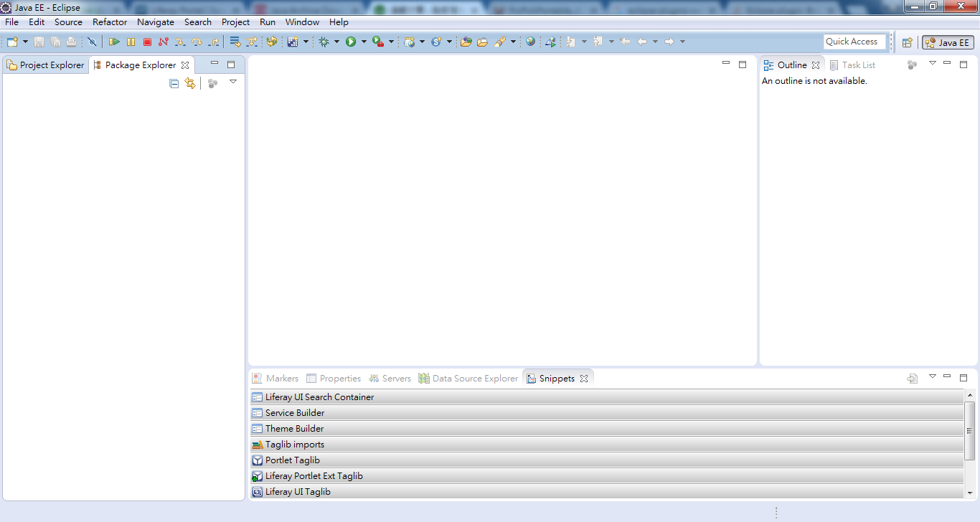The height and width of the screenshot is (522, 980).
Task: Open the Project menu
Action: [x=235, y=22]
